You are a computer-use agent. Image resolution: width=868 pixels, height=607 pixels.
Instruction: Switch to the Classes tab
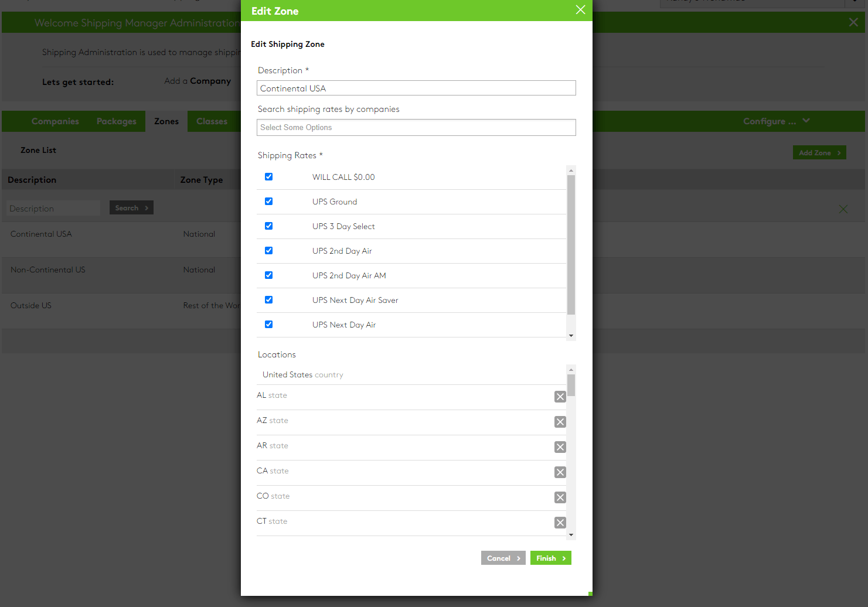click(x=212, y=121)
